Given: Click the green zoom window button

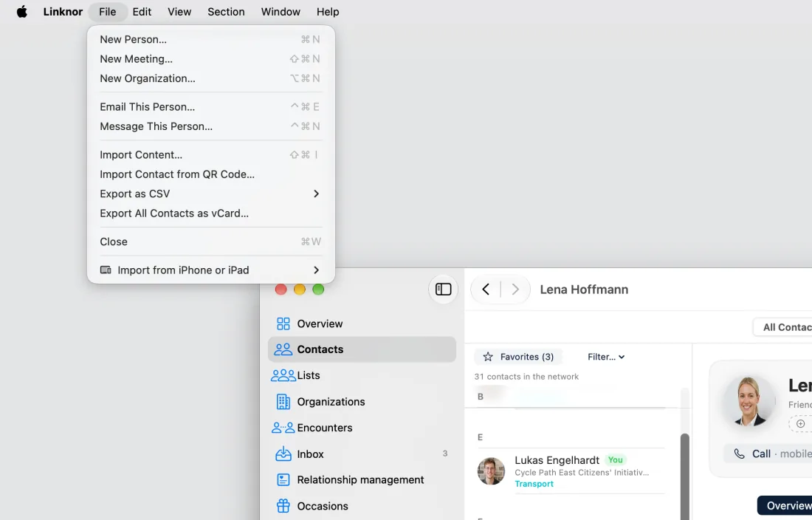Looking at the screenshot, I should (318, 290).
